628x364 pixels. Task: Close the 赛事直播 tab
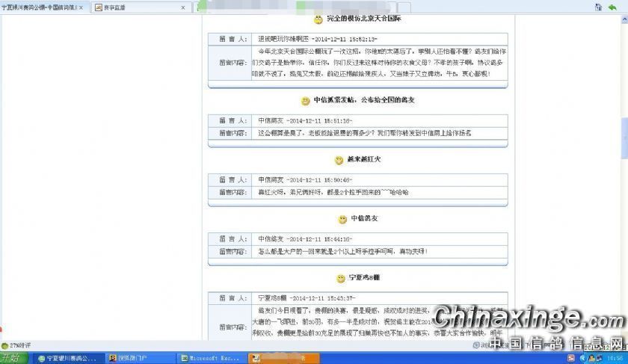184,7
